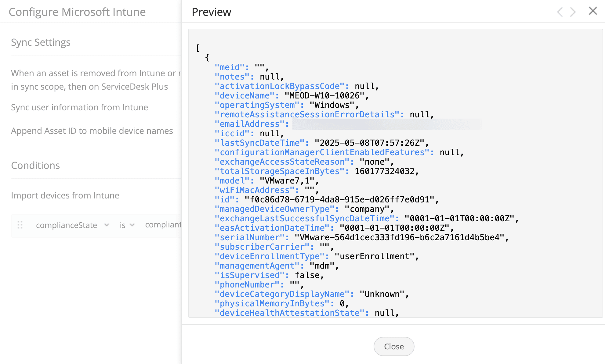
Task: Click "Sync user information from Intune" option
Action: (79, 107)
